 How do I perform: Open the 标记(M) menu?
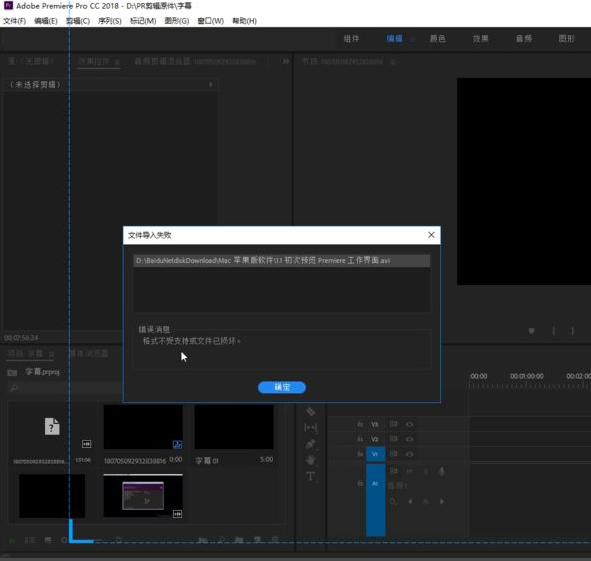click(x=143, y=21)
